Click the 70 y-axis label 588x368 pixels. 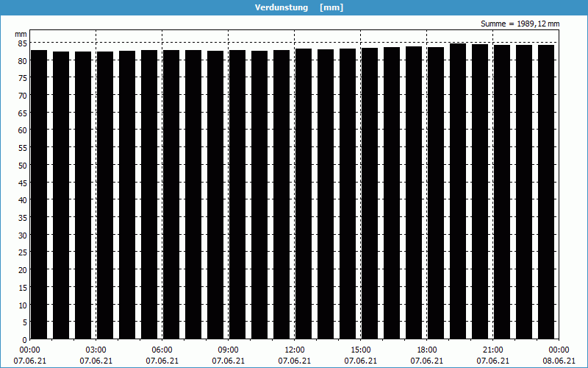point(23,96)
